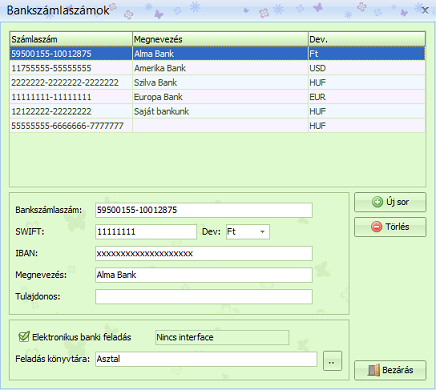Toggle Elektronikus banki feladás checkbox
The height and width of the screenshot is (390, 436).
[24, 337]
